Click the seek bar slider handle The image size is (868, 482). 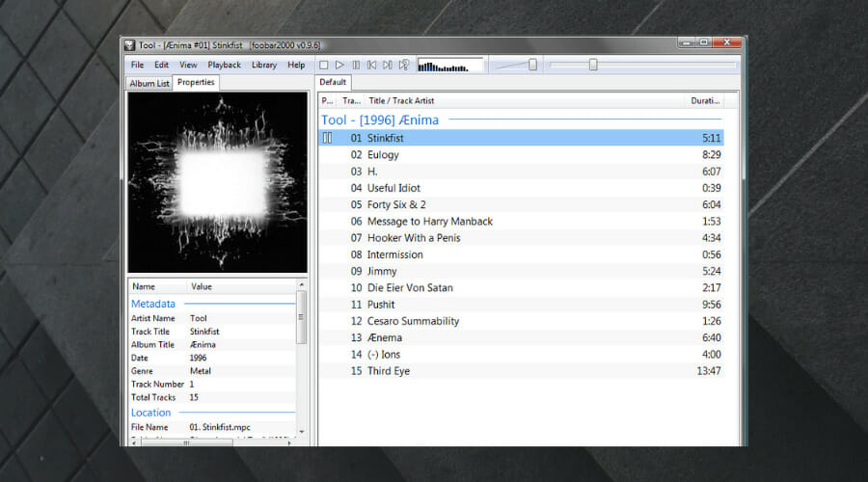[593, 66]
